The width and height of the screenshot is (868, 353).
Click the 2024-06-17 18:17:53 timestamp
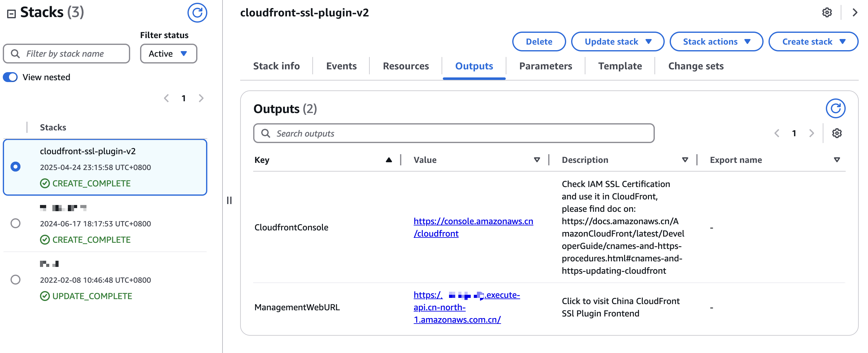click(95, 224)
